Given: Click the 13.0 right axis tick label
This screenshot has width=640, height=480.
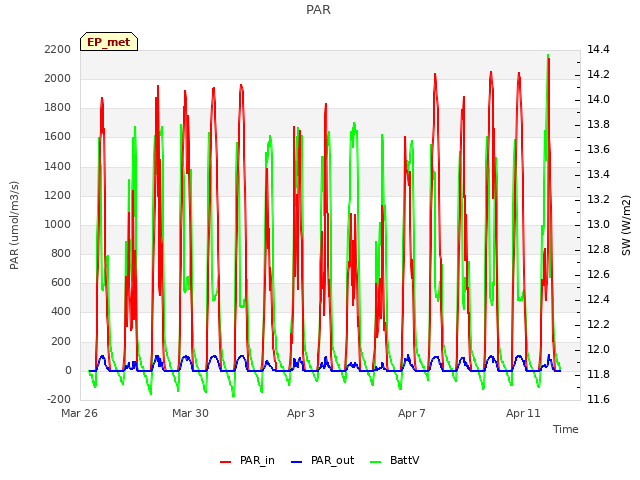Looking at the screenshot, I should point(598,224).
